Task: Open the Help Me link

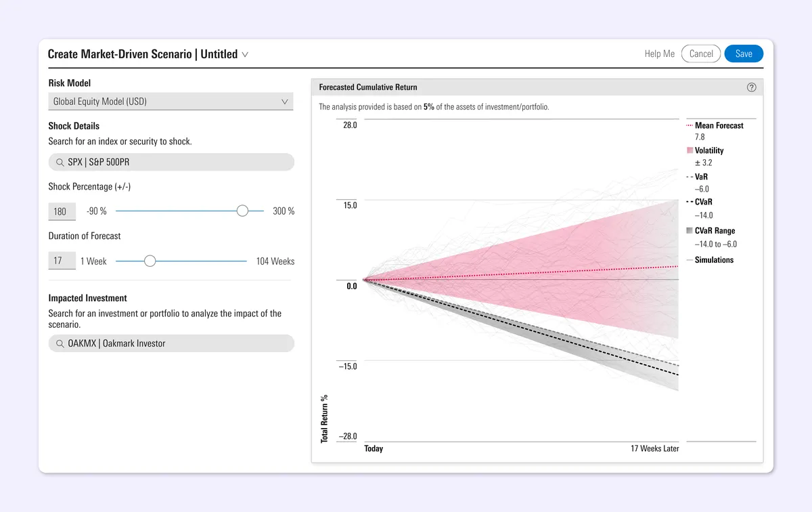Action: [660, 54]
